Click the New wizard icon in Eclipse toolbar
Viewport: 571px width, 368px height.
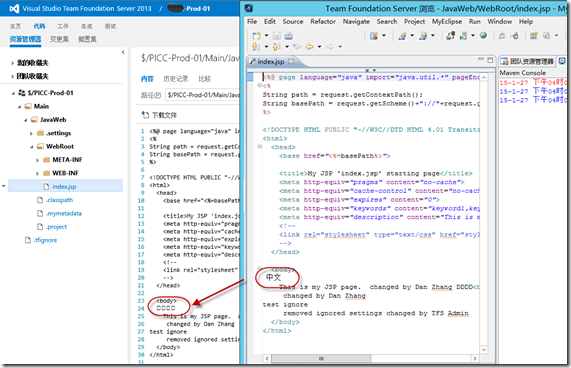click(x=256, y=36)
